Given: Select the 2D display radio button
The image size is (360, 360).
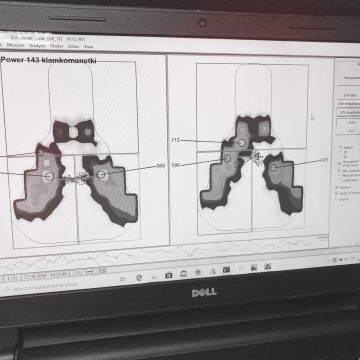Looking at the screenshot, I should click(x=341, y=151).
